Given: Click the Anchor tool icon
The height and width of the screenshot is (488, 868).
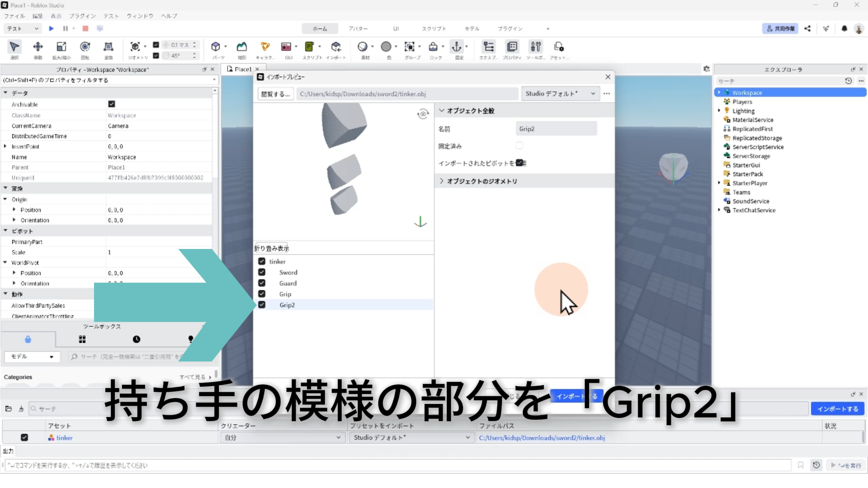Looking at the screenshot, I should click(x=457, y=47).
